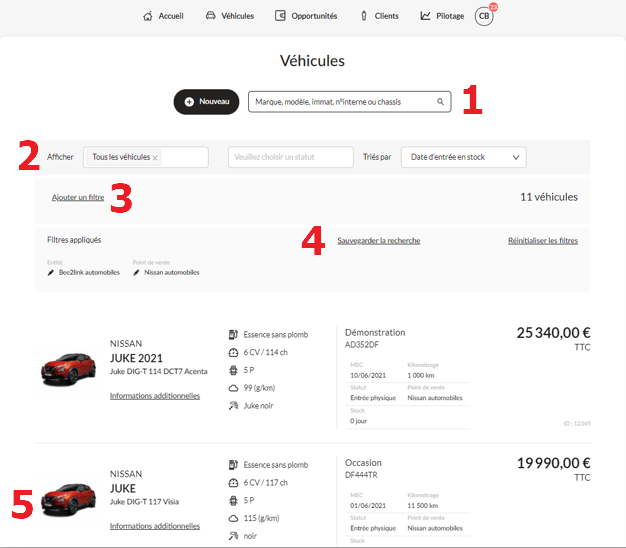Open the Véhicules menu item

(x=230, y=16)
